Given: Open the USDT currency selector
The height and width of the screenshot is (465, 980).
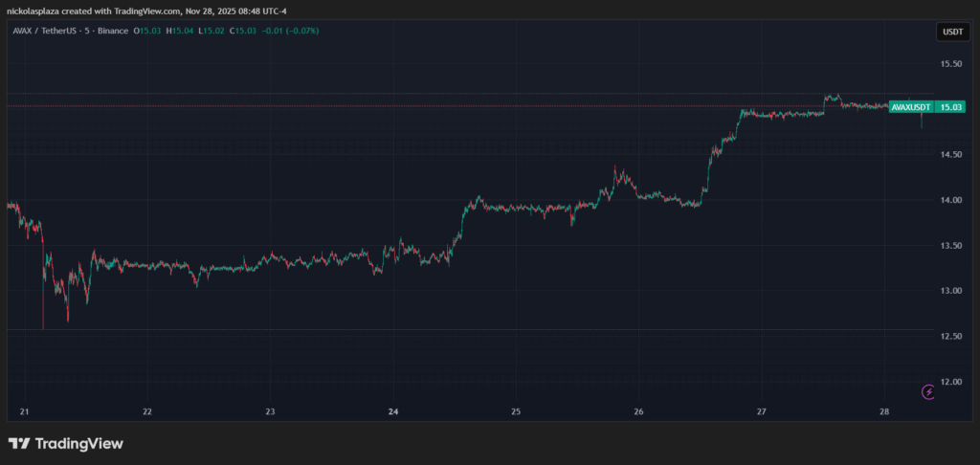Looking at the screenshot, I should [x=952, y=32].
